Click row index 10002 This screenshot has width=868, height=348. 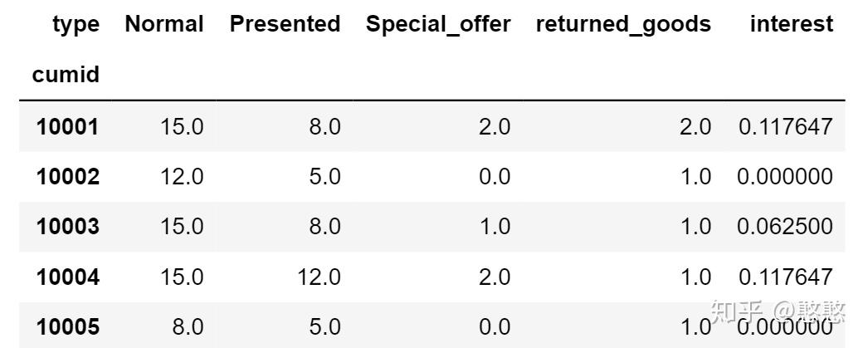[67, 177]
